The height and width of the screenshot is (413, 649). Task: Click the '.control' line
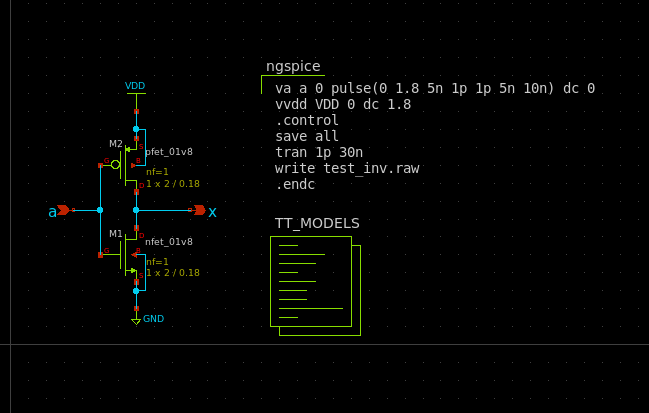[307, 120]
